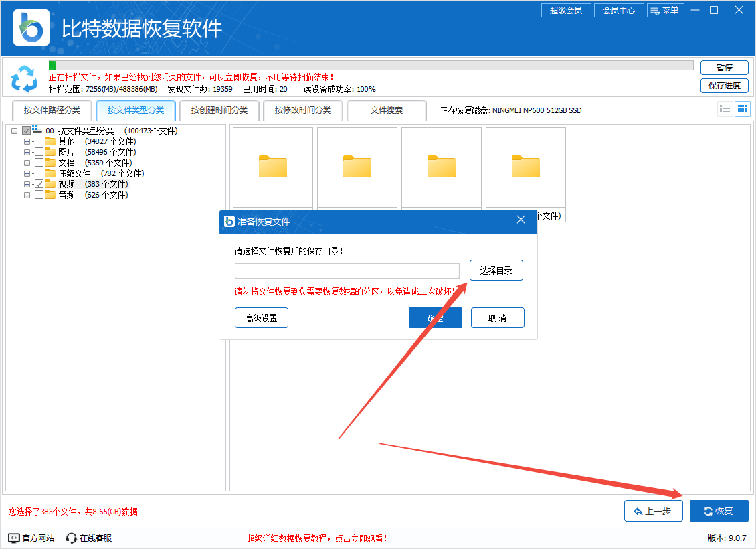Click 超级会员 button
The width and height of the screenshot is (756, 549).
click(x=566, y=10)
